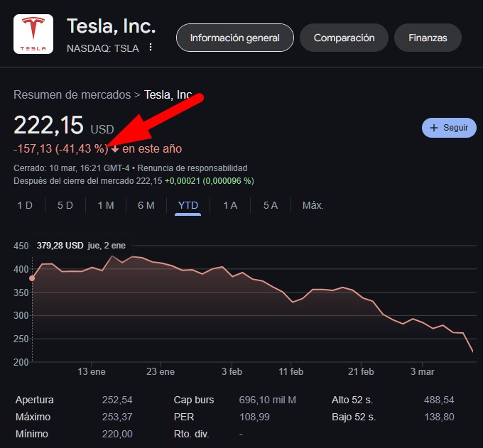Click the 11 feb axis label
Viewport: 483px width, 448px height.
[x=291, y=371]
